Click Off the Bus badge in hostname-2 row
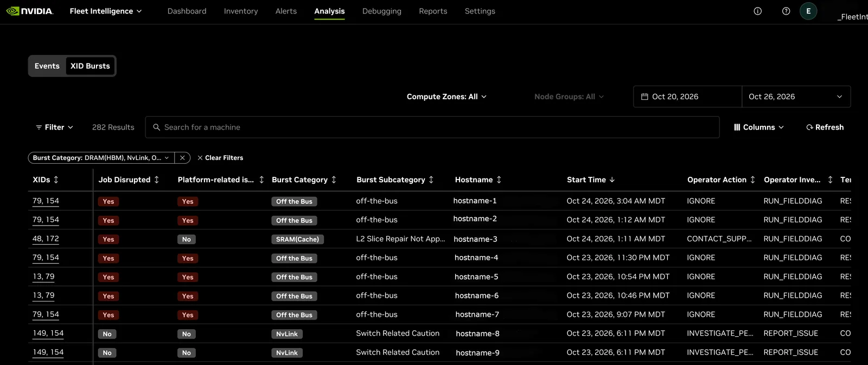This screenshot has width=868, height=365. [294, 221]
